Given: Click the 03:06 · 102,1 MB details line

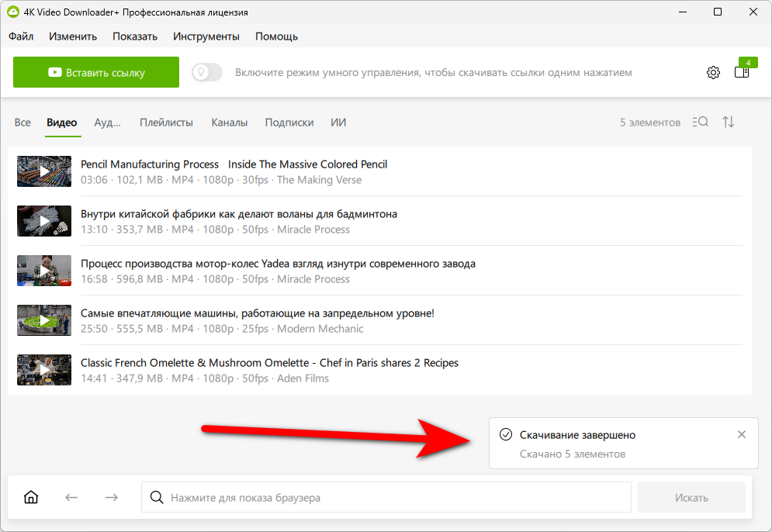Looking at the screenshot, I should click(221, 180).
